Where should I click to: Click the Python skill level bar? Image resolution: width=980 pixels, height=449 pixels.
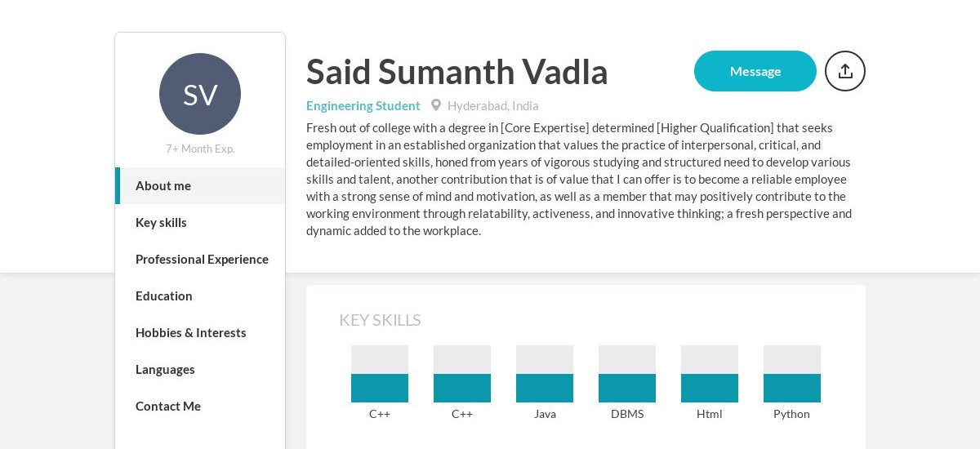point(792,374)
